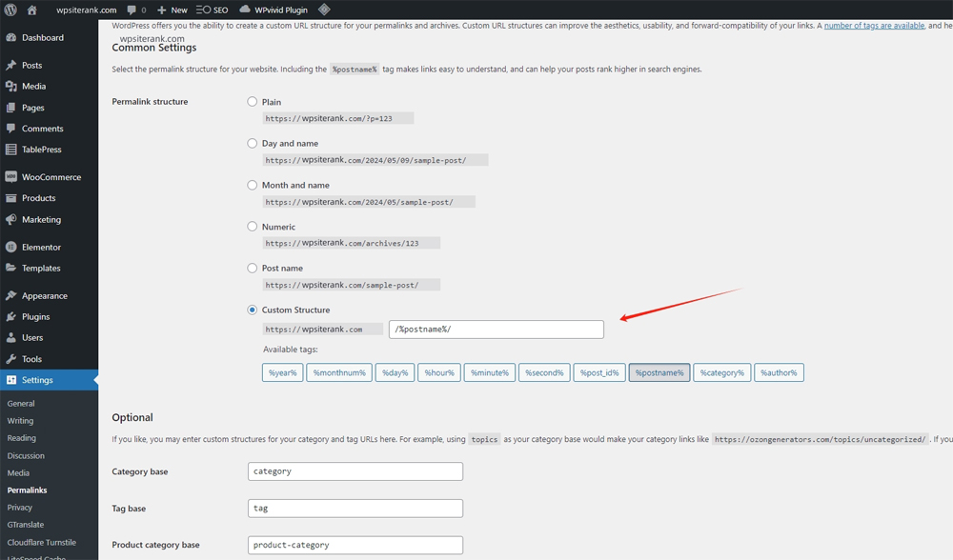The image size is (953, 560).
Task: Open the Media settings submenu item
Action: point(18,472)
